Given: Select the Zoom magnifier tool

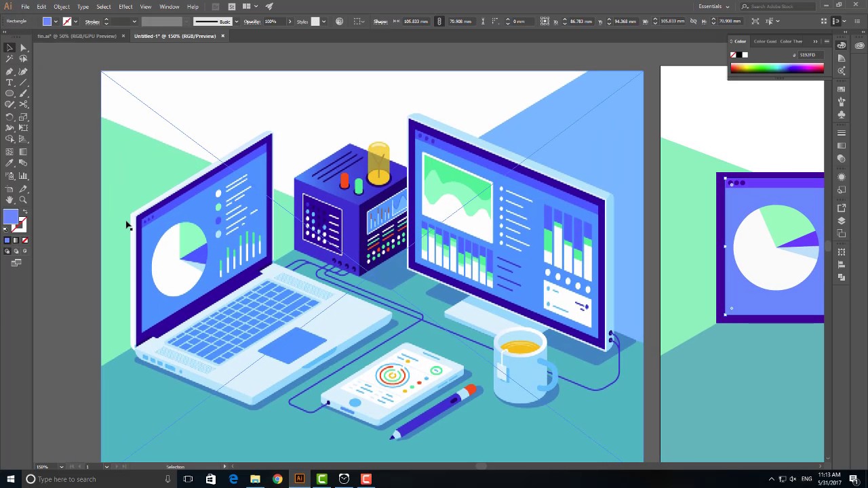Looking at the screenshot, I should click(x=23, y=200).
